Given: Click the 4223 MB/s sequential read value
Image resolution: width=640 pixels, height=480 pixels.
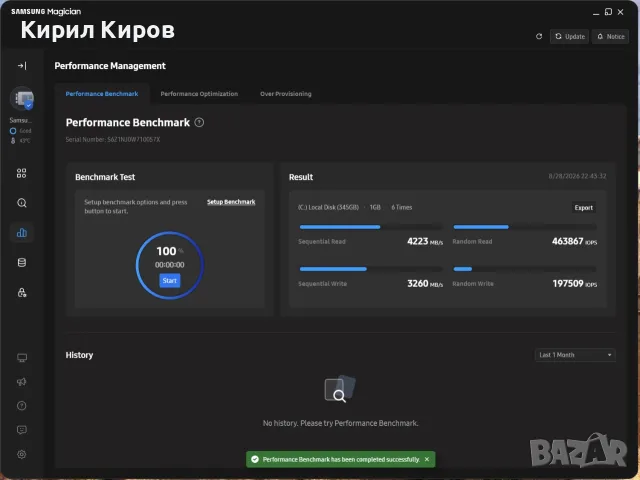Looking at the screenshot, I should (x=425, y=242).
